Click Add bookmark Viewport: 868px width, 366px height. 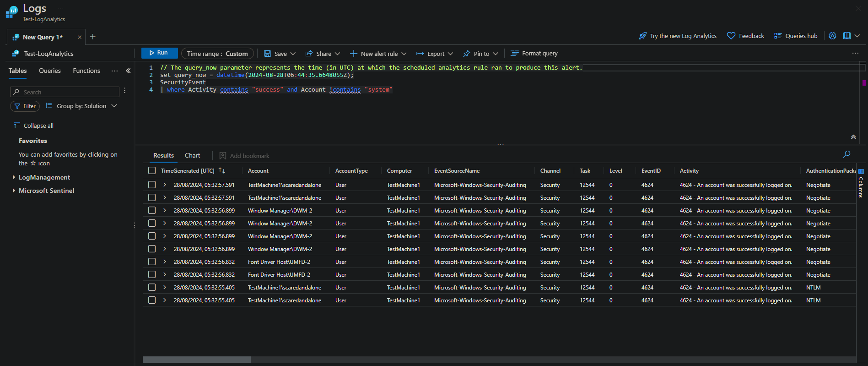tap(244, 156)
